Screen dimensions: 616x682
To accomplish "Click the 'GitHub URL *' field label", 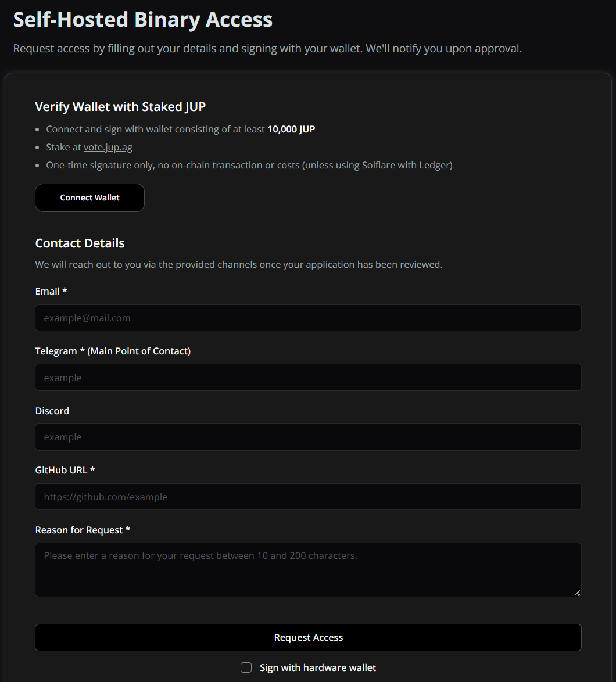I will pyautogui.click(x=65, y=470).
